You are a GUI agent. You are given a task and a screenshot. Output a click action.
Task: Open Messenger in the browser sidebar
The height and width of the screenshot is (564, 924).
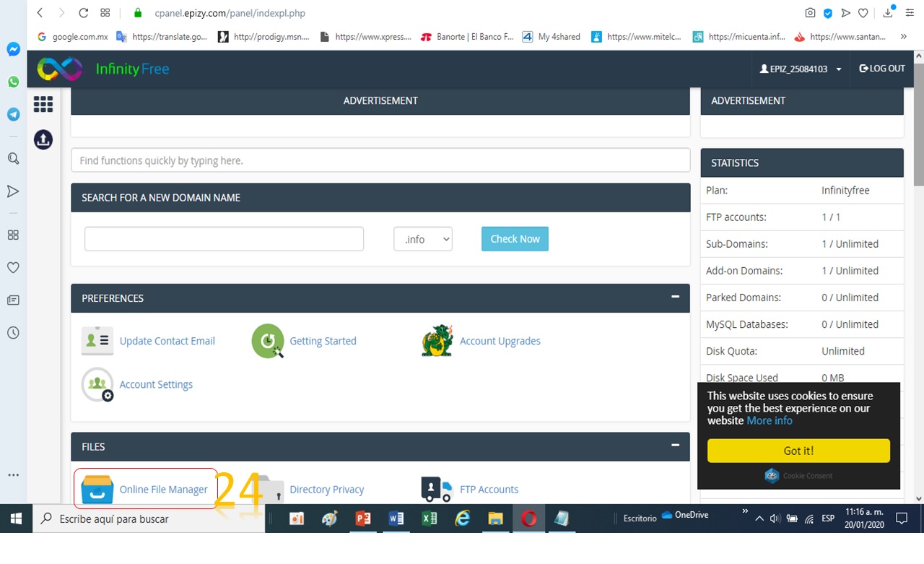[x=13, y=49]
